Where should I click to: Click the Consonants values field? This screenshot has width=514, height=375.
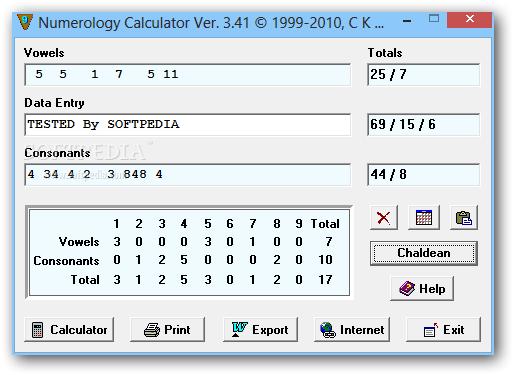pos(188,175)
